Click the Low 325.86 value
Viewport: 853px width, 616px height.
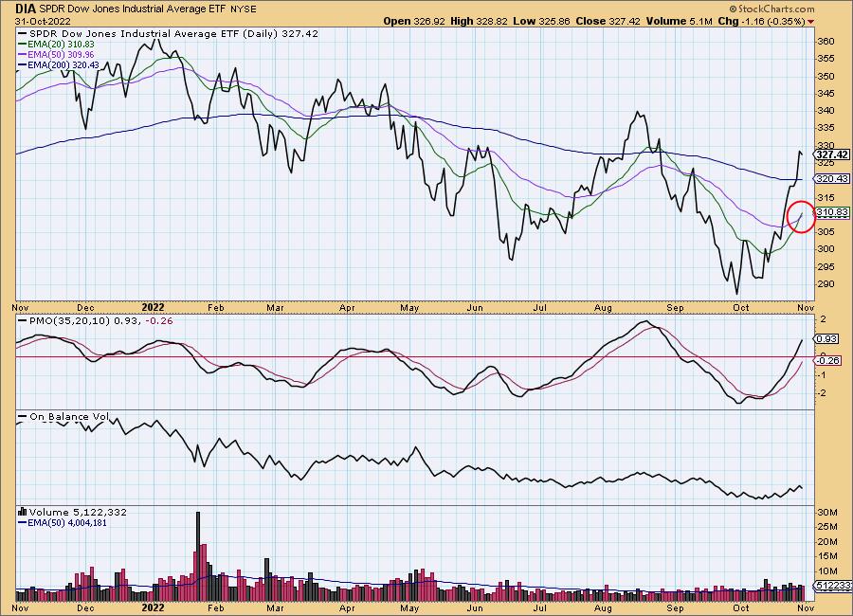[x=541, y=21]
